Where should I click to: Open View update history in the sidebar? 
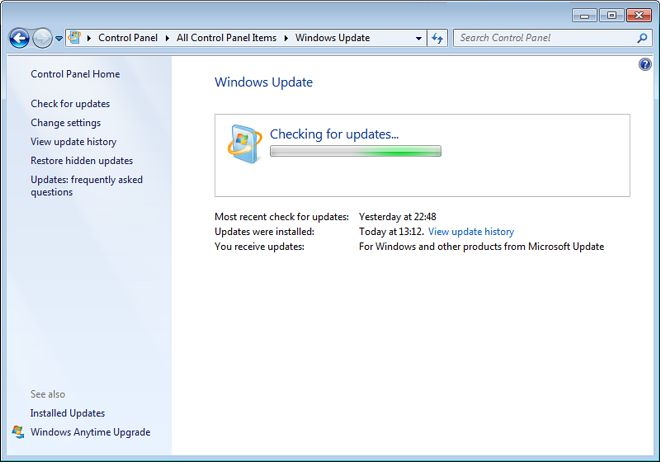[x=73, y=142]
